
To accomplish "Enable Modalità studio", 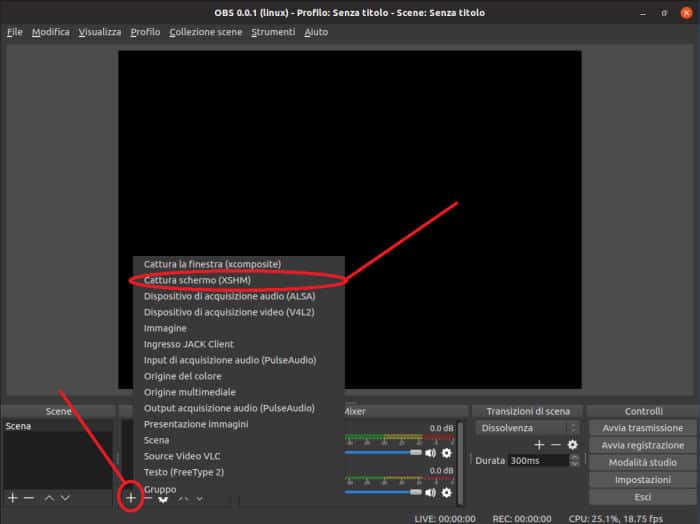I will pos(642,463).
